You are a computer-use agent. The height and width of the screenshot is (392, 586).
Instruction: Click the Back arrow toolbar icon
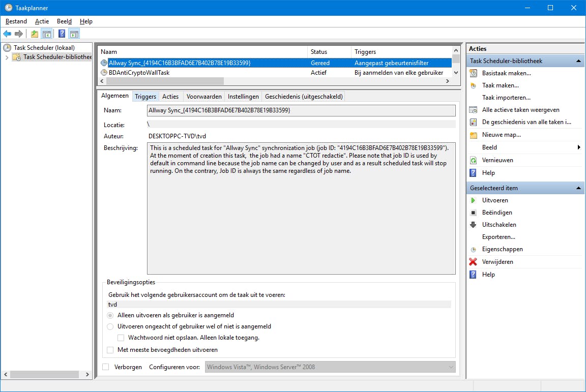(x=7, y=34)
